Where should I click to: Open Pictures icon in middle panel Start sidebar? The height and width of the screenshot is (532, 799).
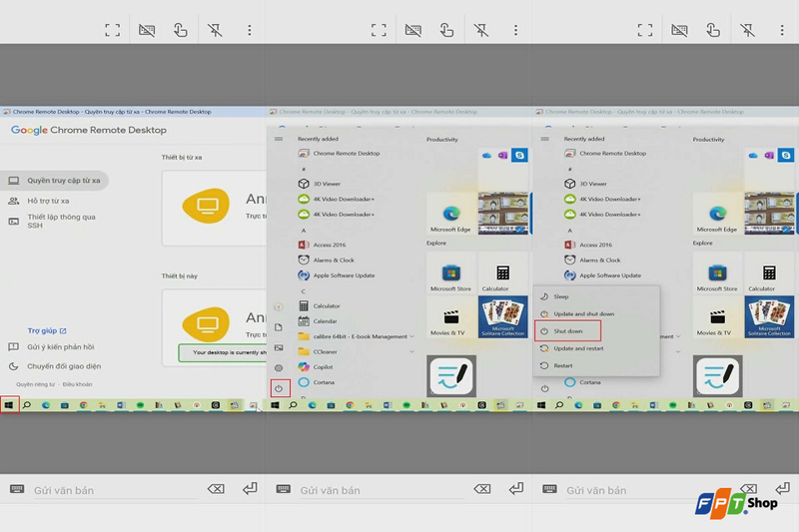279,347
